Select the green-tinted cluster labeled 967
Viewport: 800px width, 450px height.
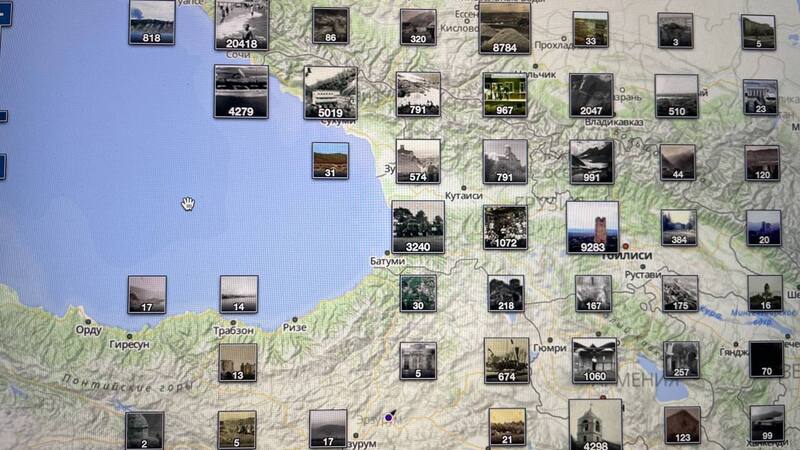click(505, 94)
